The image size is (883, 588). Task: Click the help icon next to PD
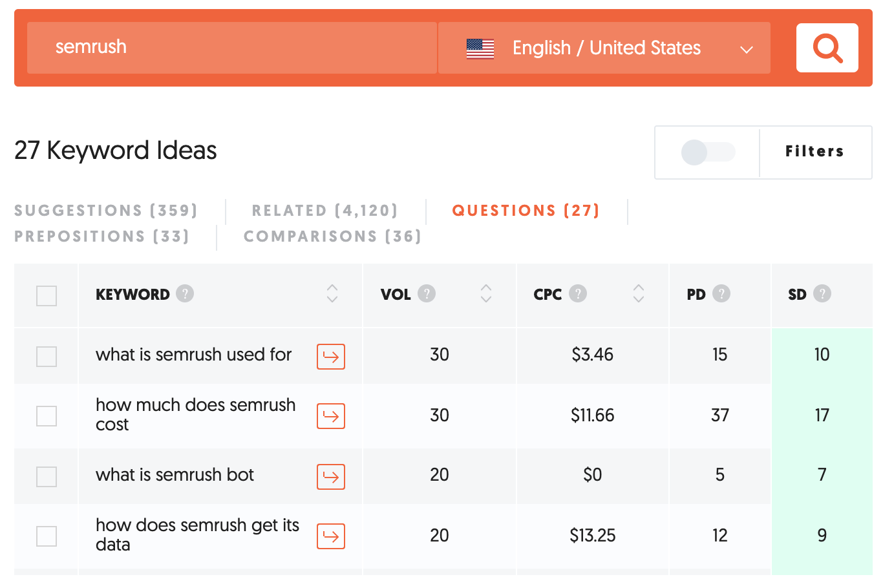pyautogui.click(x=721, y=293)
